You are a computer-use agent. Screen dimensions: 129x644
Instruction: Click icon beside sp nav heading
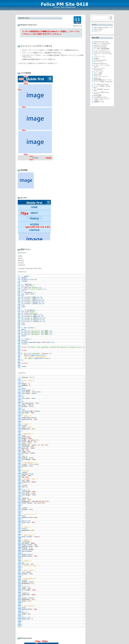coord(19,198)
